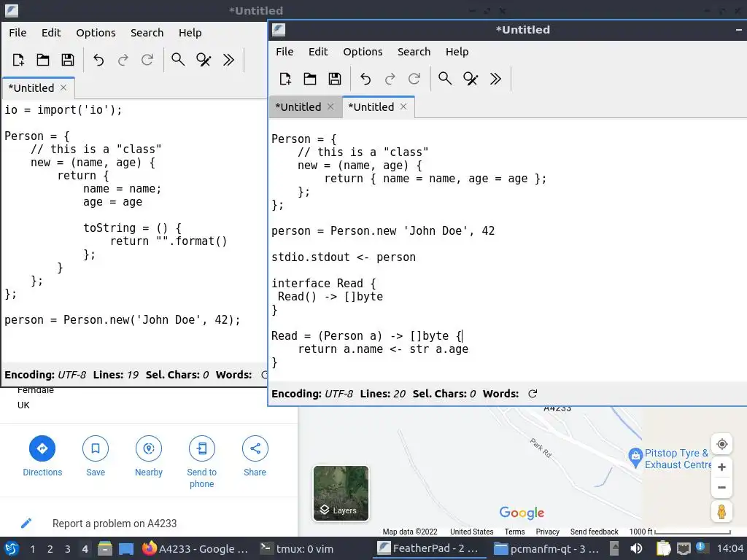Click New document icon in back FeatherPad window
Image resolution: width=747 pixels, height=560 pixels.
point(18,60)
